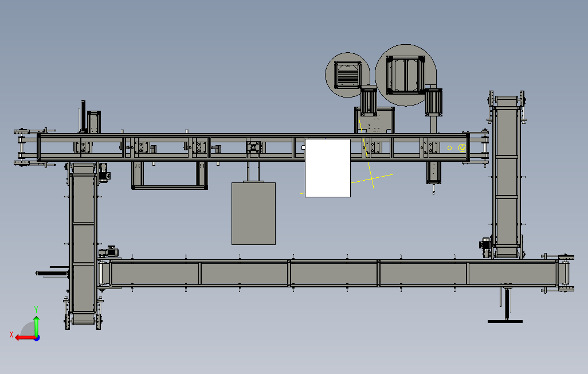Select the smaller circular detail view
This screenshot has width=588, height=374.
pos(347,75)
